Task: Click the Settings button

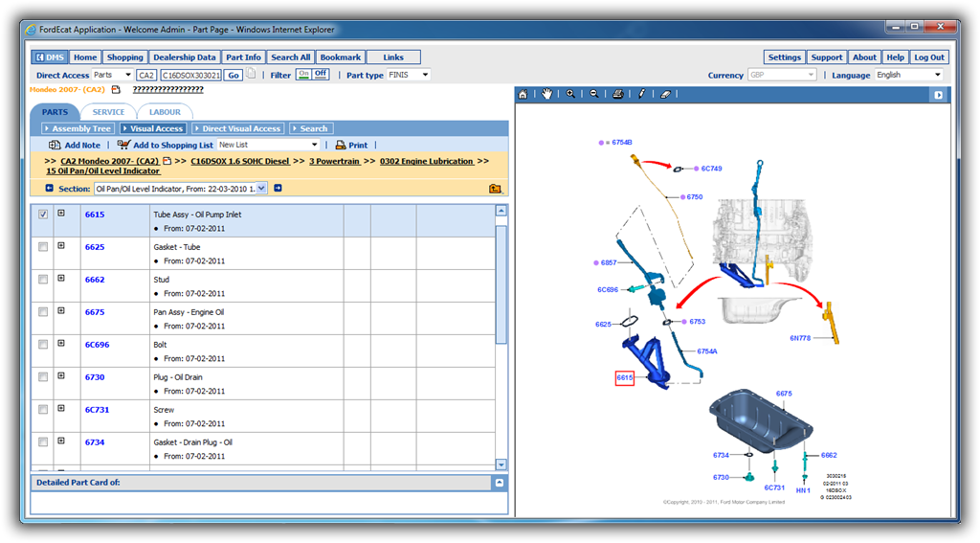Action: click(x=785, y=57)
